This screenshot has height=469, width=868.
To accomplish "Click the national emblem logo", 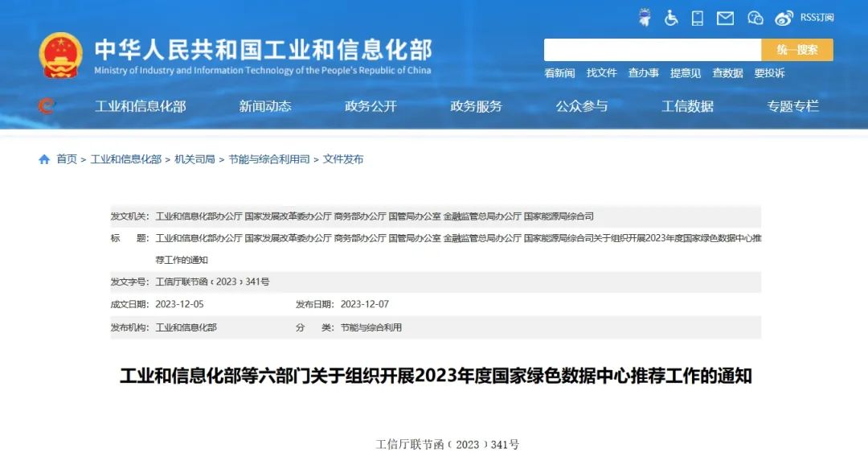I will 60,56.
